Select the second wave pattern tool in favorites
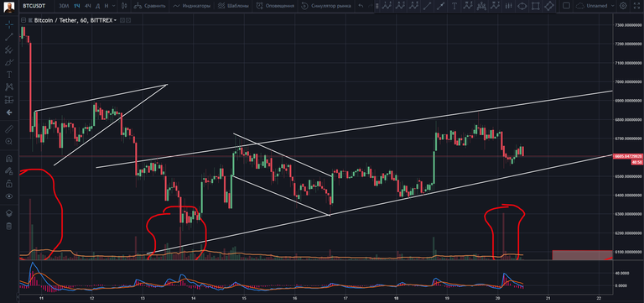 point(400,6)
